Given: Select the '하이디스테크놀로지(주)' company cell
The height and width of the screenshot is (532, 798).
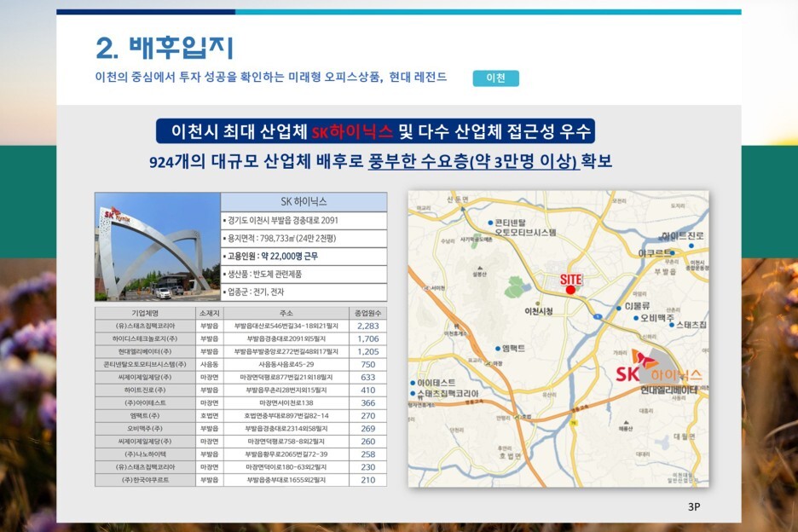Looking at the screenshot, I should [145, 338].
